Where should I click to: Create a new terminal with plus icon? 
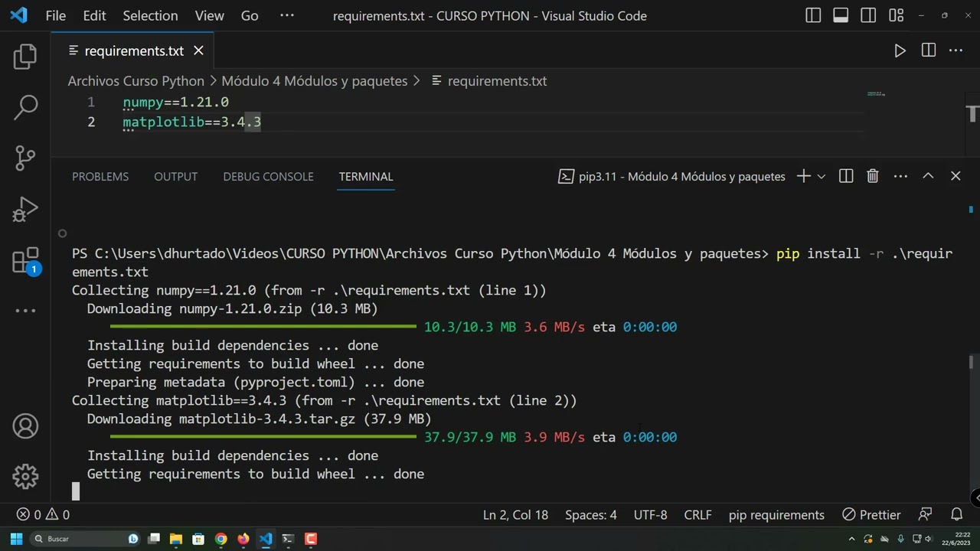(803, 176)
